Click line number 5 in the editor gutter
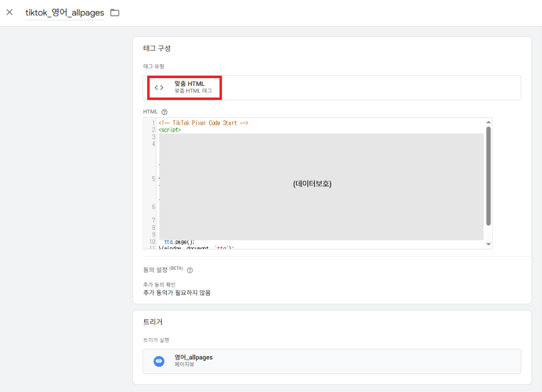This screenshot has width=542, height=392. click(x=153, y=179)
